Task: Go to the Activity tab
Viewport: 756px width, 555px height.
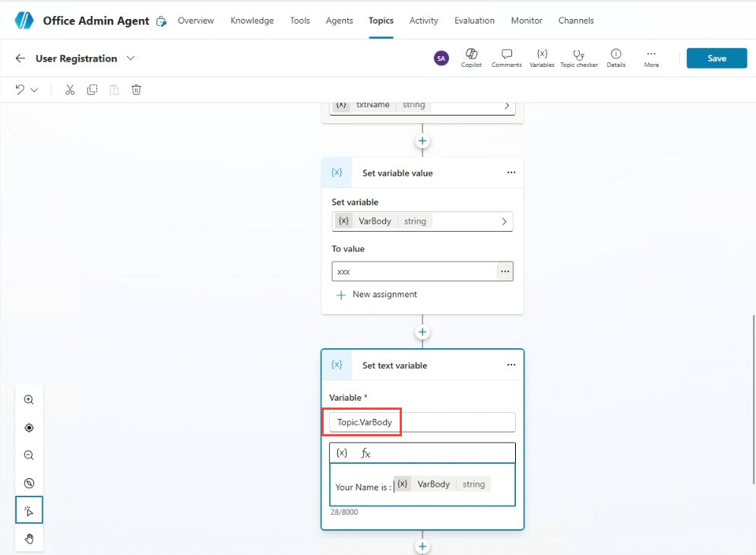Action: (x=424, y=21)
